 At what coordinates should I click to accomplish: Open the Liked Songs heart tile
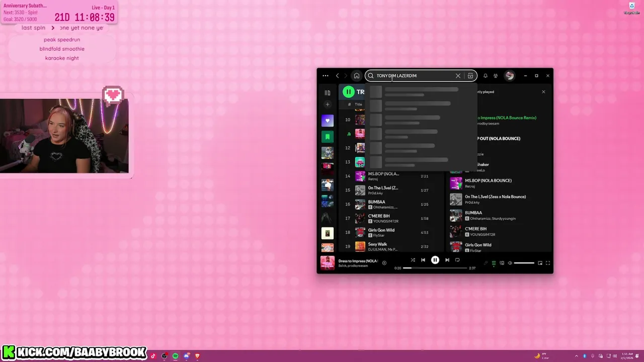click(328, 121)
